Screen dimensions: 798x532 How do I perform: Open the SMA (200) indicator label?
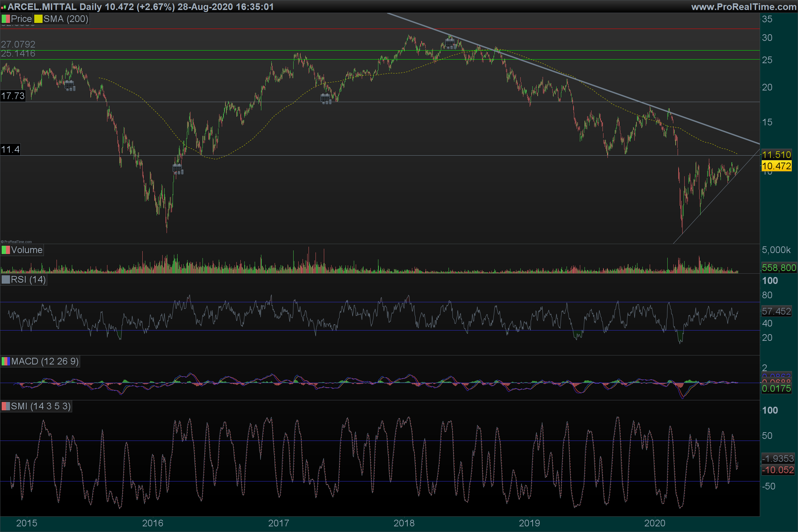66,19
